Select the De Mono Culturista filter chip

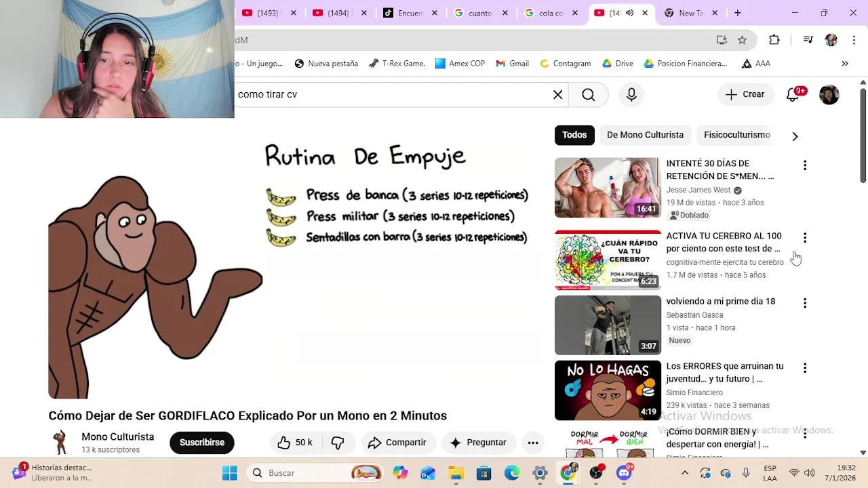click(645, 135)
